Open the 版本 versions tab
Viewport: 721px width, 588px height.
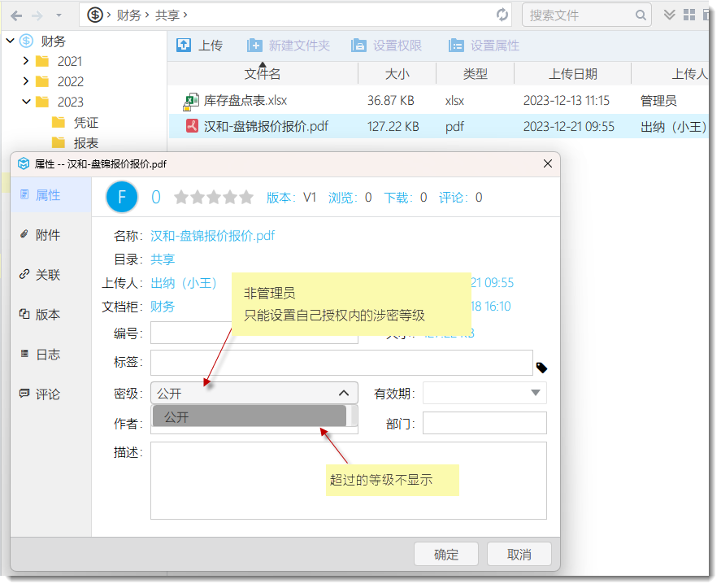tap(48, 315)
